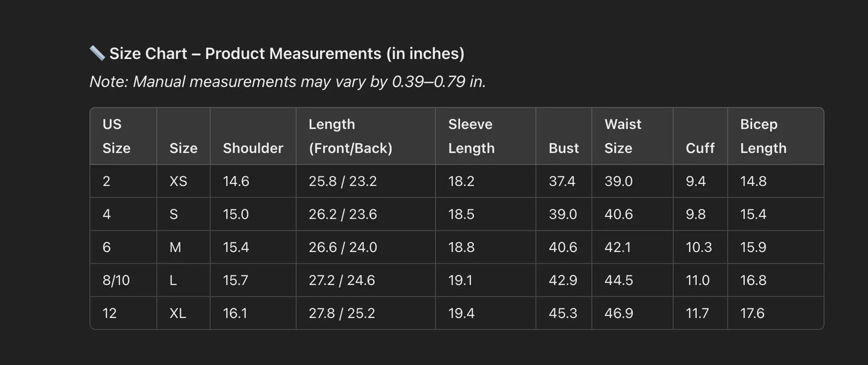This screenshot has width=868, height=365.
Task: Click the 26.6 / 24.0 length cell
Action: 342,247
